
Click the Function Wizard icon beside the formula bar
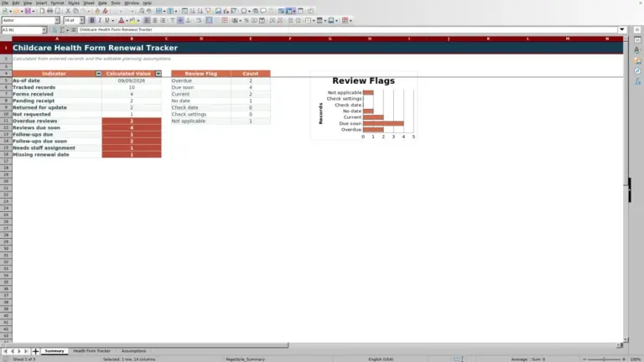coord(55,30)
